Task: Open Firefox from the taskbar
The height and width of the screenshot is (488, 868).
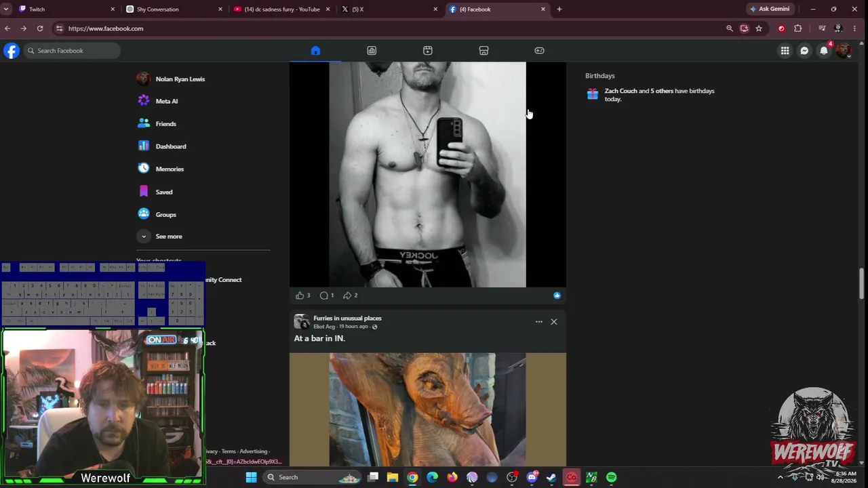Action: click(x=452, y=477)
